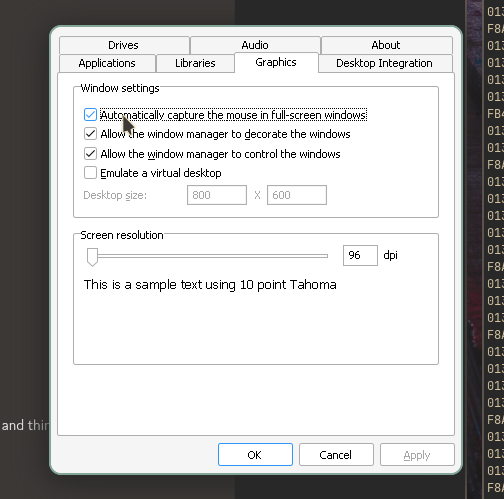504x499 pixels.
Task: Open the Libraries tab
Action: pos(195,63)
